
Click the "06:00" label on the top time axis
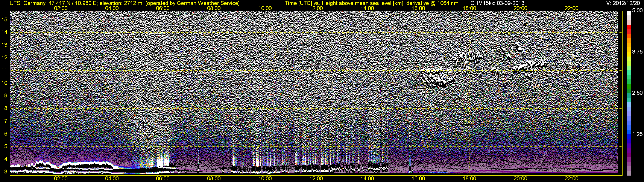pos(163,8)
